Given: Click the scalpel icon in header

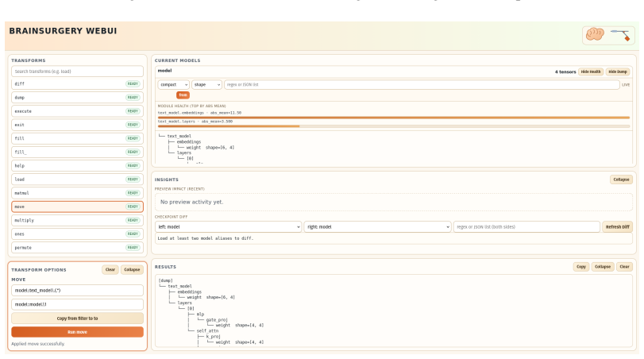Looking at the screenshot, I should coord(620,35).
